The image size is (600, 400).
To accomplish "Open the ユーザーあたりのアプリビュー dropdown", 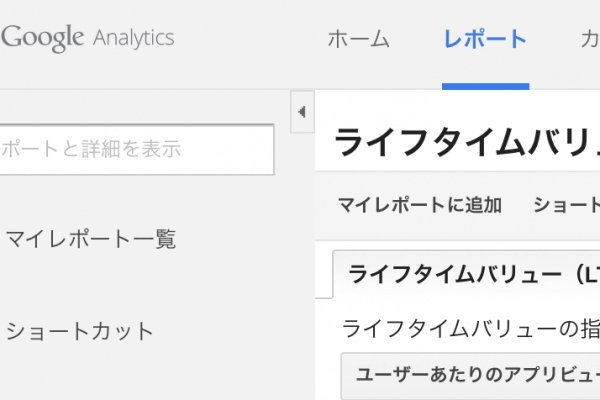I will [470, 376].
